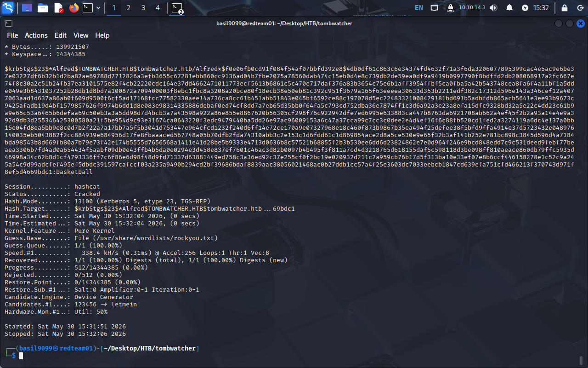Minimize the terminal window
Image resolution: width=588 pixels, height=368 pixels.
point(559,23)
